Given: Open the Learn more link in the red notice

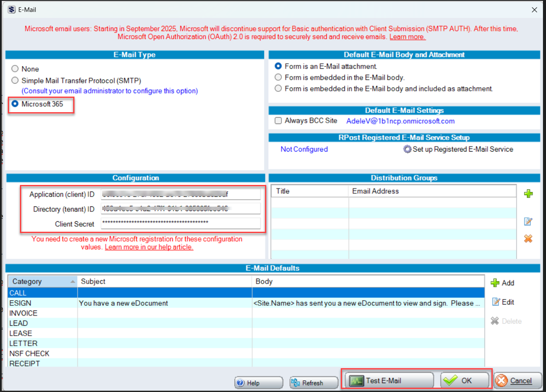Looking at the screenshot, I should [x=407, y=37].
